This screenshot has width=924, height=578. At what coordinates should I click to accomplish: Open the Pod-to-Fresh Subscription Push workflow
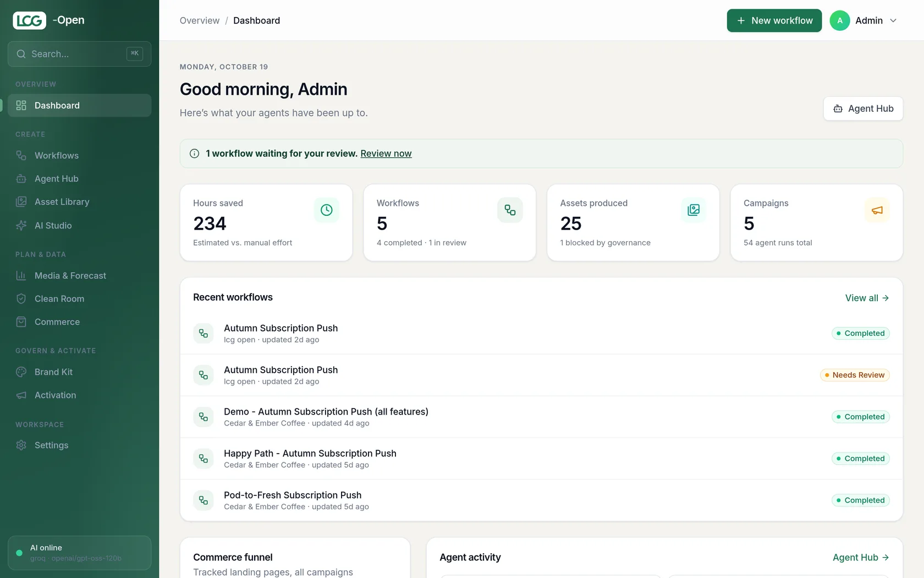[x=541, y=500]
